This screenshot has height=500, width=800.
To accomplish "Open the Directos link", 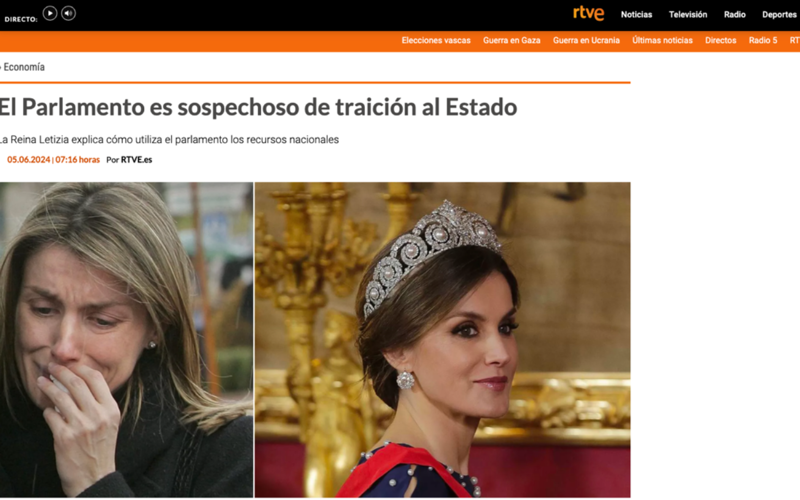I will pos(720,40).
